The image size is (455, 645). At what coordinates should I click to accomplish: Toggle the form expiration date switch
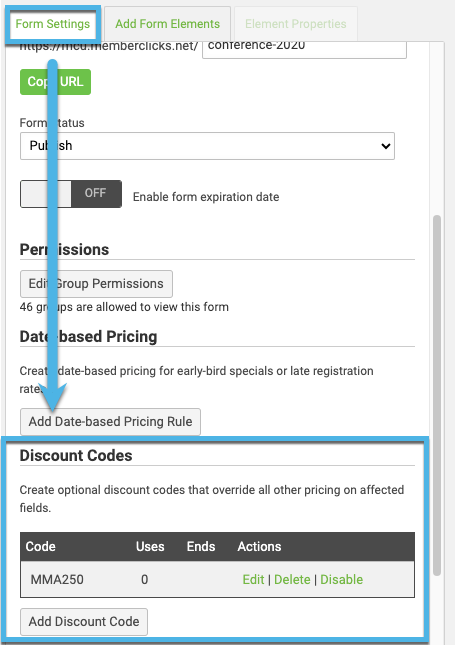click(x=71, y=194)
